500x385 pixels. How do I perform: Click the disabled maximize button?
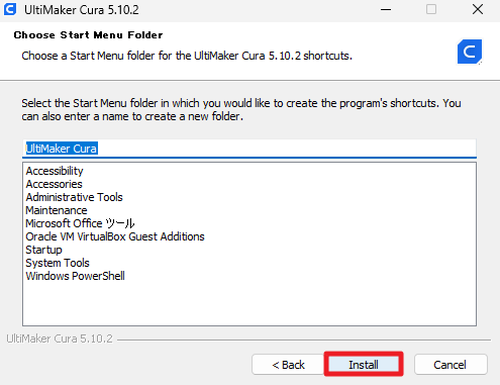tap(431, 9)
